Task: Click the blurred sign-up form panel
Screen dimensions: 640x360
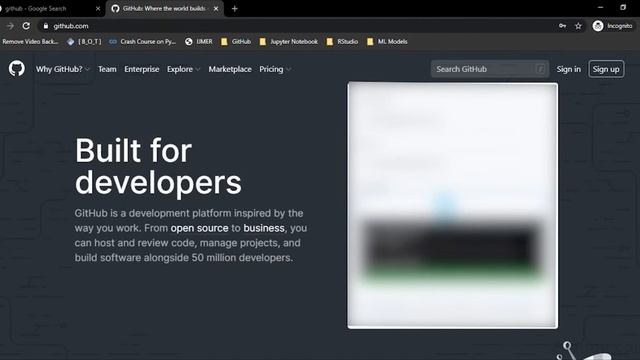Action: pyautogui.click(x=452, y=205)
